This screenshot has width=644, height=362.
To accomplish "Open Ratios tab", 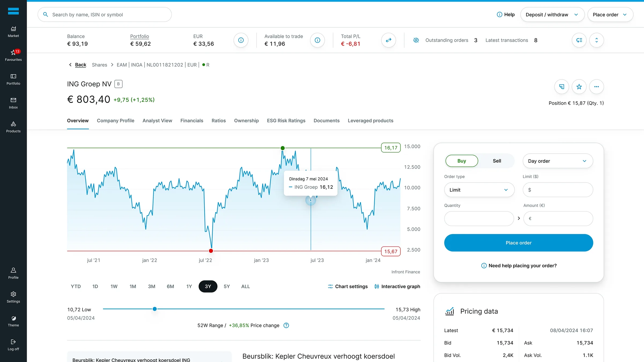I will (x=218, y=121).
